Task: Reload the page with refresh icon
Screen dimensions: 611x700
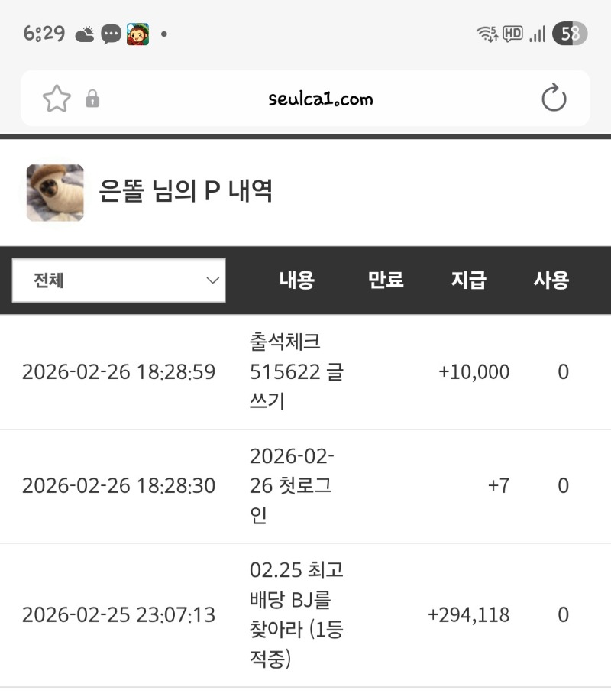Action: [x=553, y=99]
